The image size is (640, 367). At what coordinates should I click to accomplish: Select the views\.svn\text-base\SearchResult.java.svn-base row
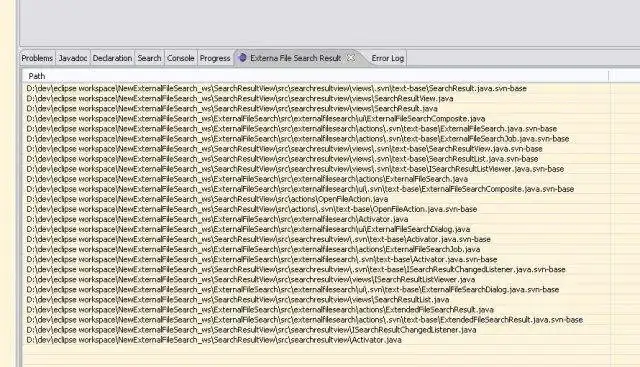[x=315, y=88]
